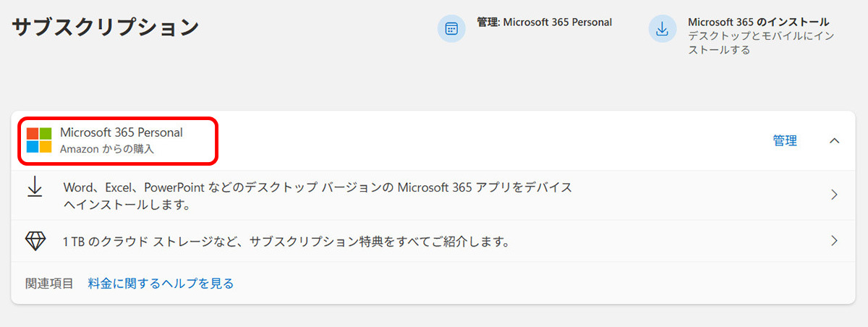Click the diamond icon for subscription benefits
868x327 pixels.
(x=35, y=241)
